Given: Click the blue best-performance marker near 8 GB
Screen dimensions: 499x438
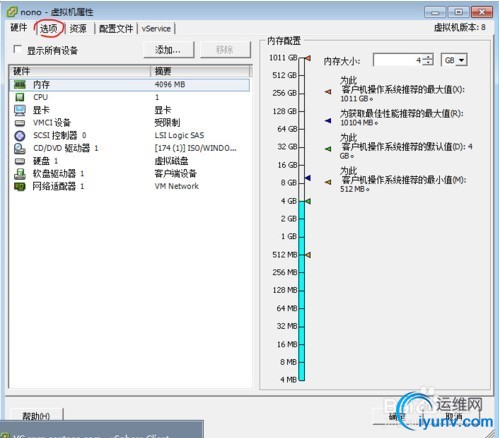Looking at the screenshot, I should tap(308, 178).
